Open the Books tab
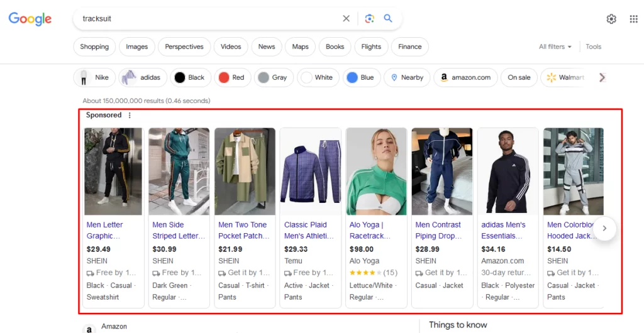 (335, 46)
